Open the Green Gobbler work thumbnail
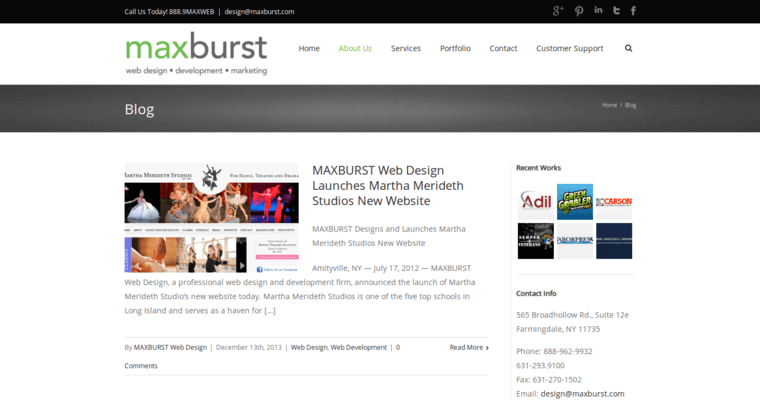The image size is (760, 400). 574,202
